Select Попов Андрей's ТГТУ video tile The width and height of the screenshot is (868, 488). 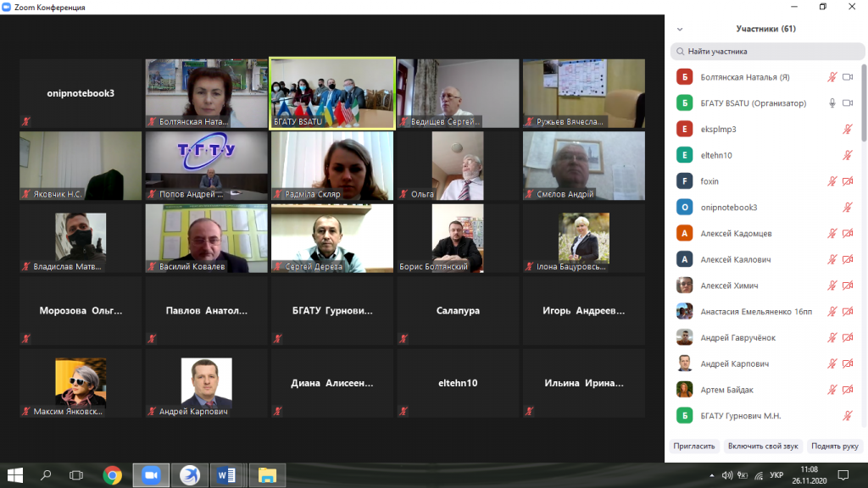[207, 166]
